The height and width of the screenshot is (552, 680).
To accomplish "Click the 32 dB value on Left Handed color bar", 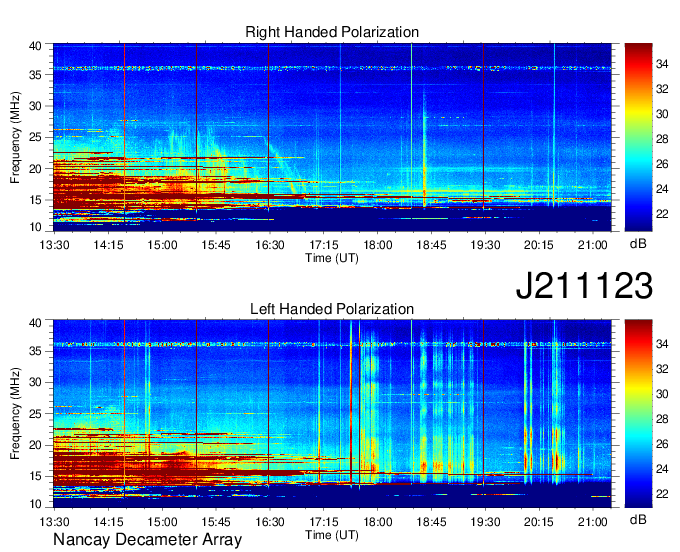I will (x=662, y=369).
